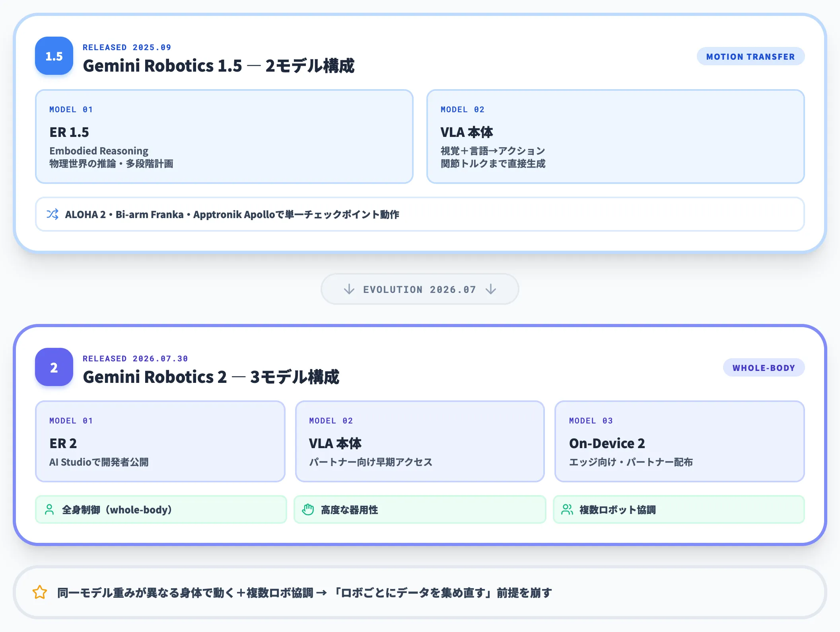The height and width of the screenshot is (632, 840).
Task: Click the ALOHA 2 · Bi-arm Franka row
Action: click(x=420, y=214)
